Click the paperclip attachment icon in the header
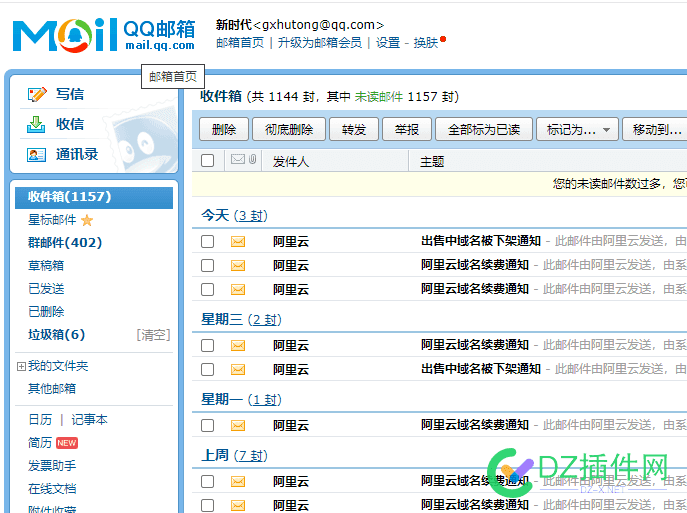Image resolution: width=687 pixels, height=513 pixels. click(x=252, y=159)
